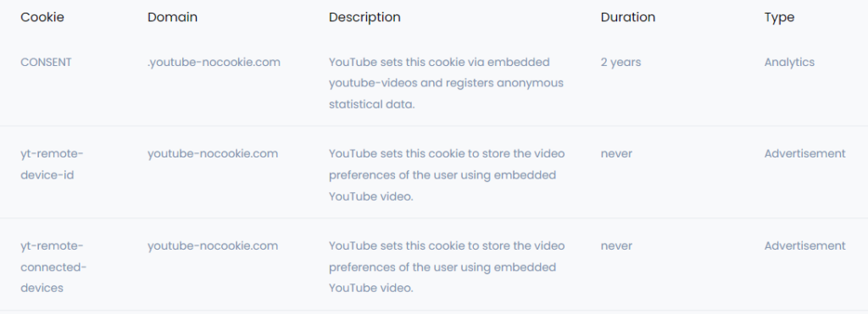
Task: Click the yt-remote-connected-devices description text
Action: coord(447,267)
